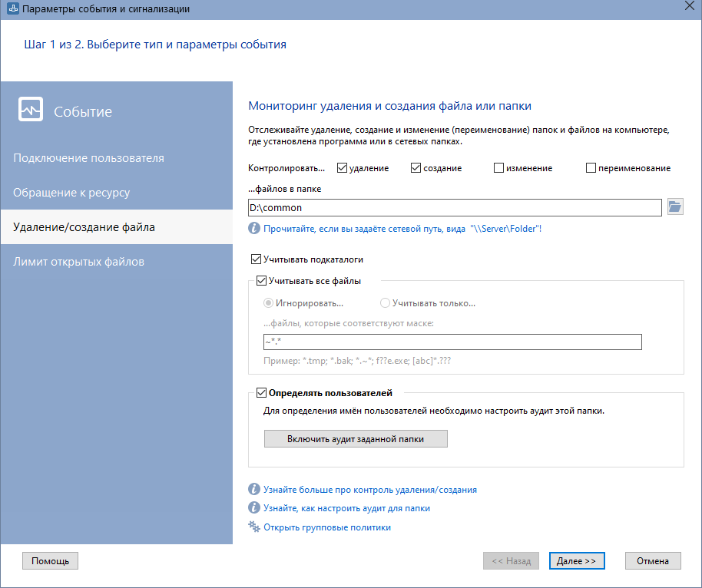
Task: Click the info icon beside network path hint
Action: 253,229
